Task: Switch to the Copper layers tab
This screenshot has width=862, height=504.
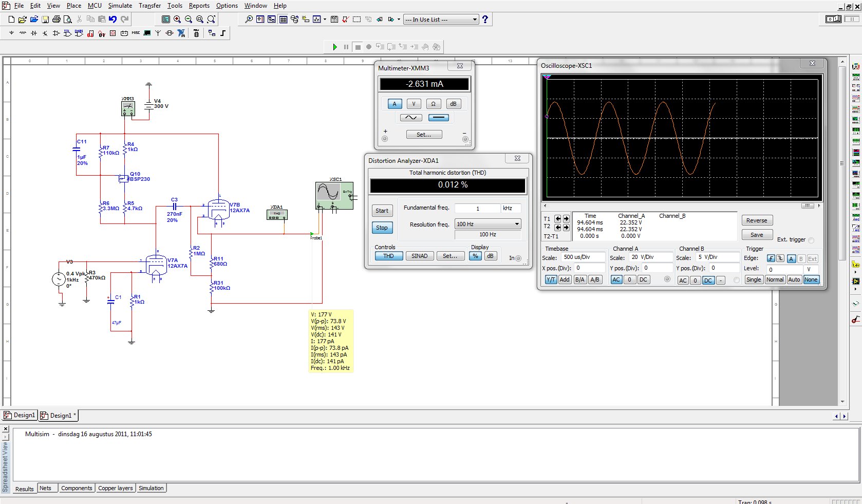Action: (x=116, y=488)
